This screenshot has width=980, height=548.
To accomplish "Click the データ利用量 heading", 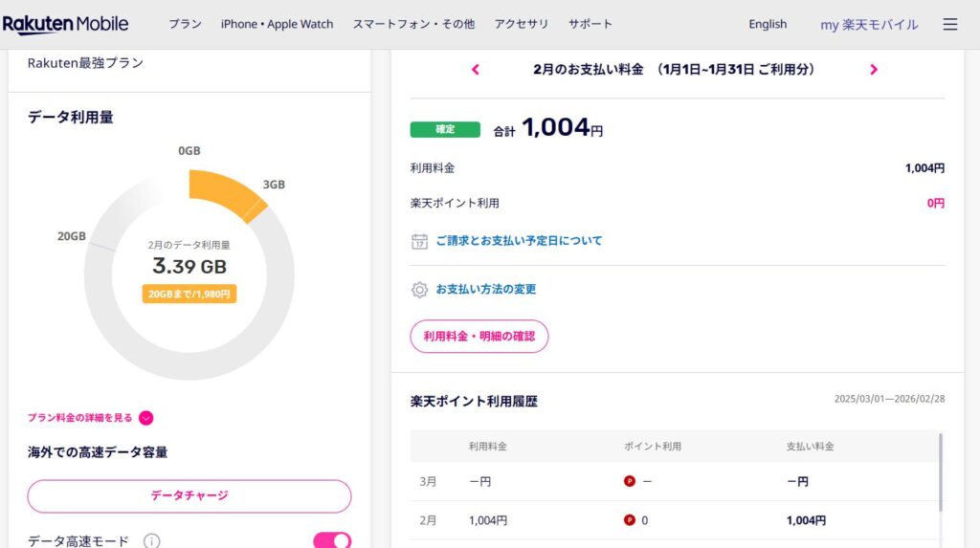I will [71, 117].
